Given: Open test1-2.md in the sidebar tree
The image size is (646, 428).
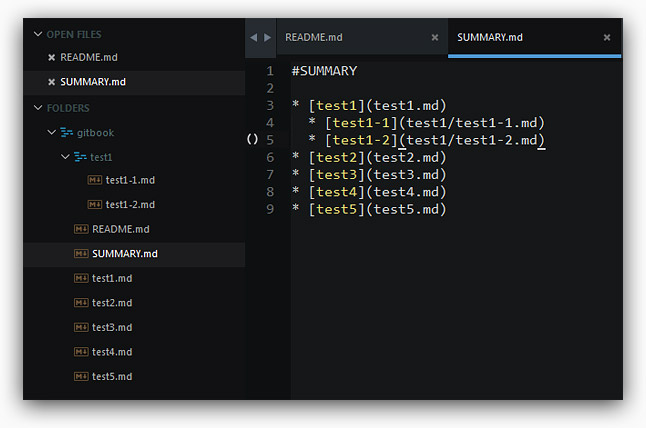Looking at the screenshot, I should [x=130, y=204].
